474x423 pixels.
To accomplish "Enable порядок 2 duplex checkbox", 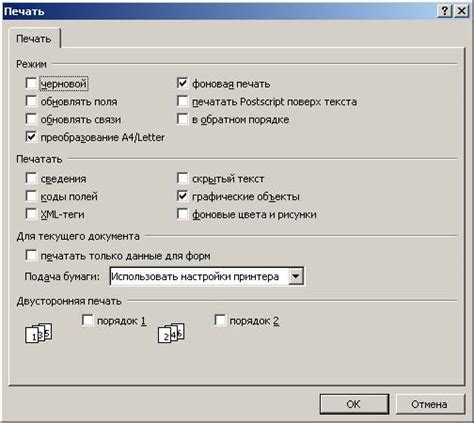I will 220,320.
